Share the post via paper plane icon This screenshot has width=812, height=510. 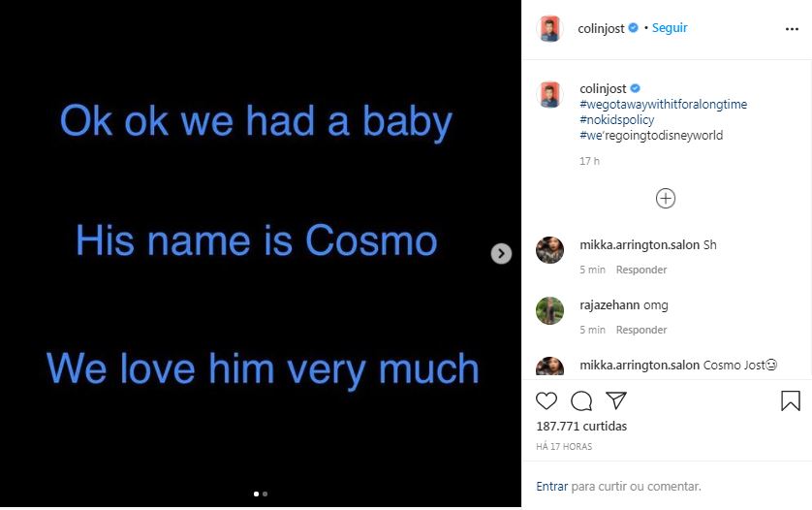pyautogui.click(x=616, y=400)
